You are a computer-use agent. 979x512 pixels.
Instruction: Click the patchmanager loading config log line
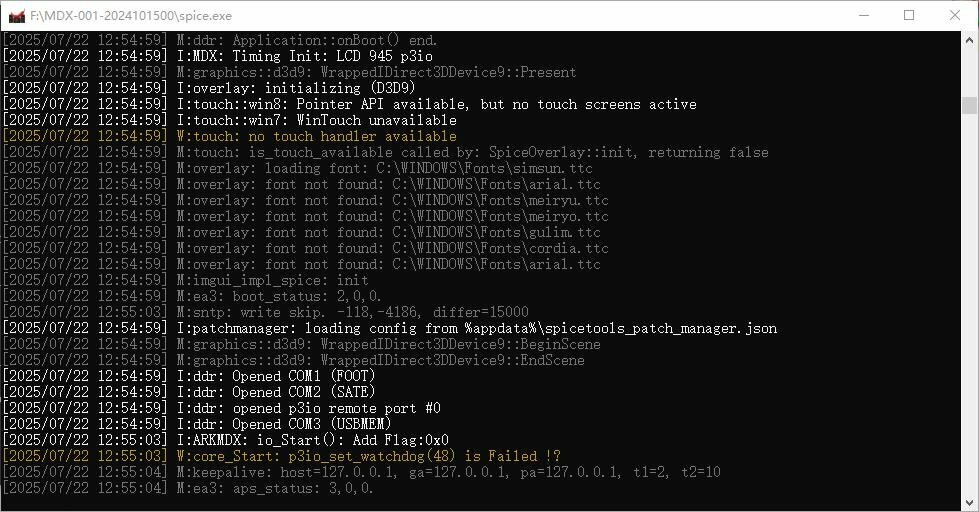tap(390, 328)
